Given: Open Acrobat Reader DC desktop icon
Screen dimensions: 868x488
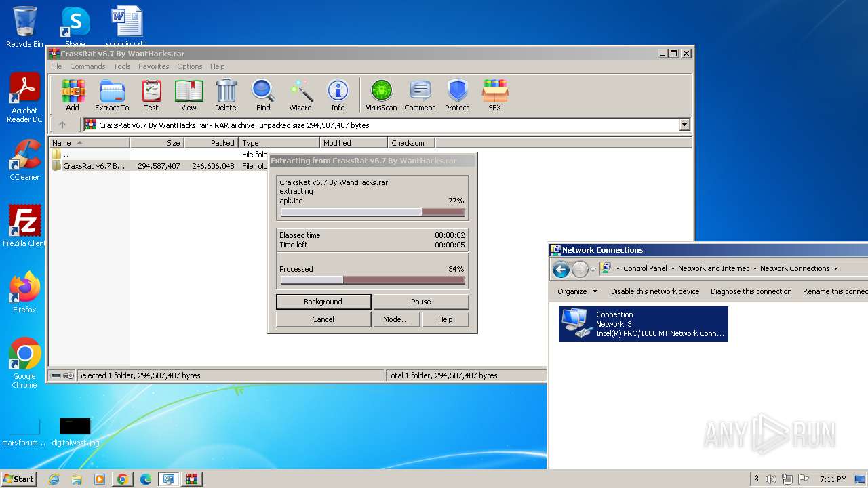Looking at the screenshot, I should [x=24, y=98].
